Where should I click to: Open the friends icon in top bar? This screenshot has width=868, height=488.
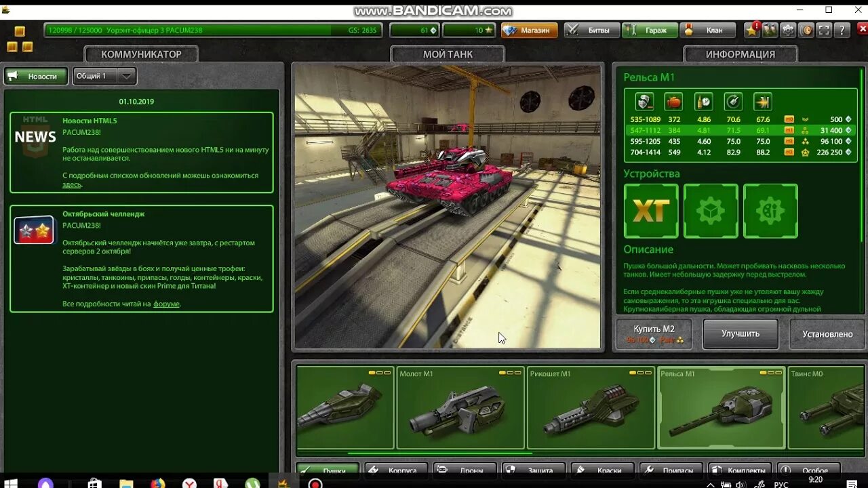tap(770, 30)
